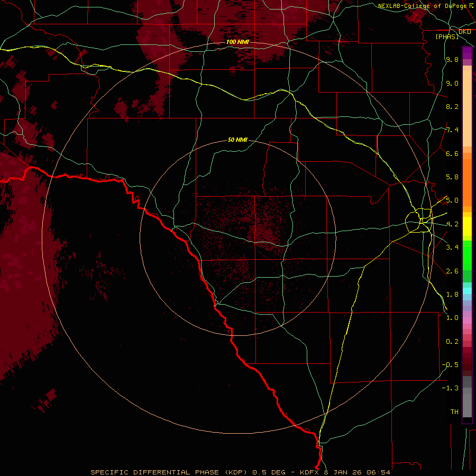Click the TH threshold label on the legend
This screenshot has height=476, width=476.
coord(454,412)
